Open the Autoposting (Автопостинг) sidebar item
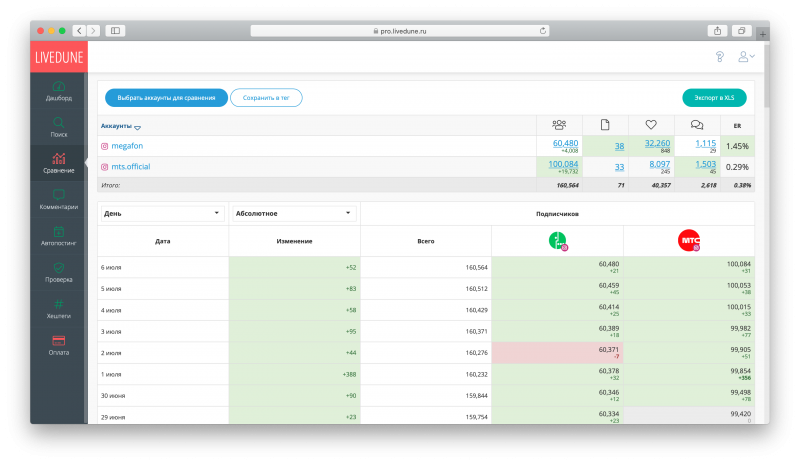The image size is (800, 464). pos(58,235)
